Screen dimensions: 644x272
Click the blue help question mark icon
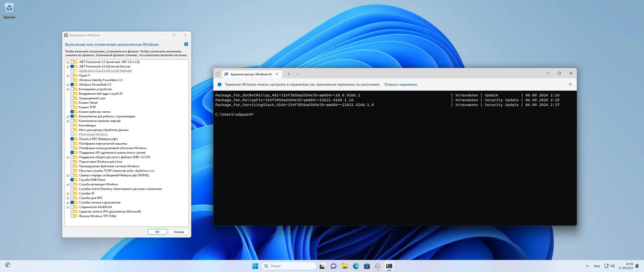coord(186,44)
